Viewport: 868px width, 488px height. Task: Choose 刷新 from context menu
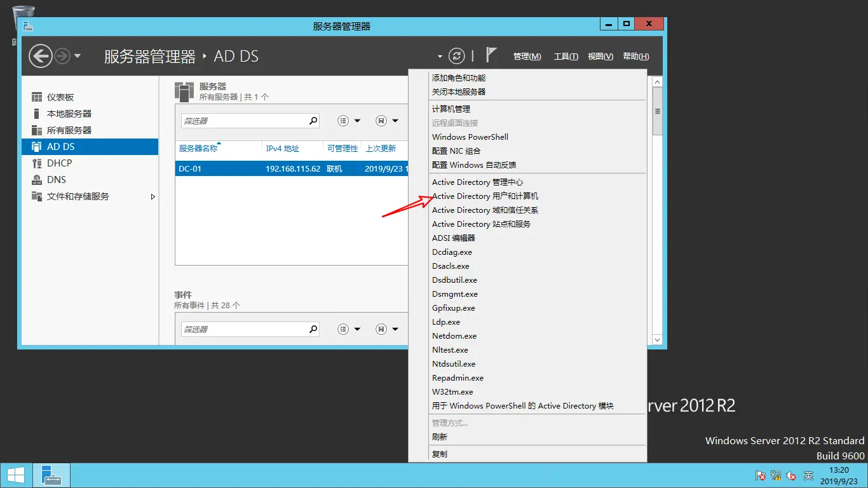click(x=527, y=437)
